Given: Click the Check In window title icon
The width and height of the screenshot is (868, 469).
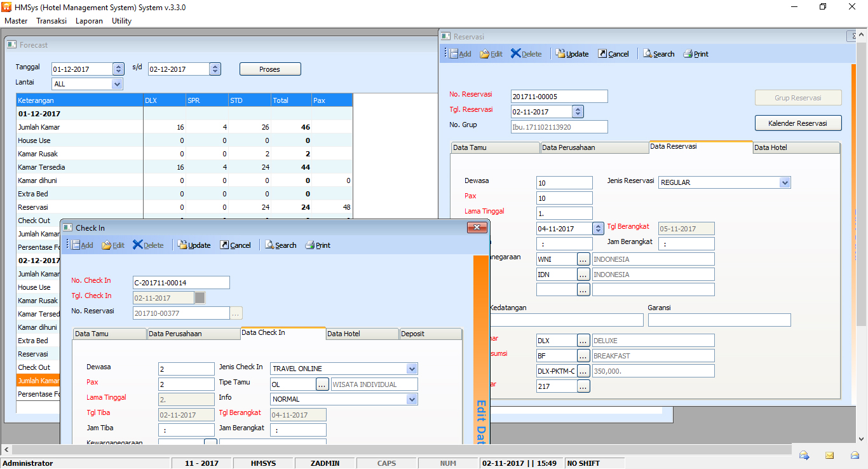Looking at the screenshot, I should [x=67, y=228].
